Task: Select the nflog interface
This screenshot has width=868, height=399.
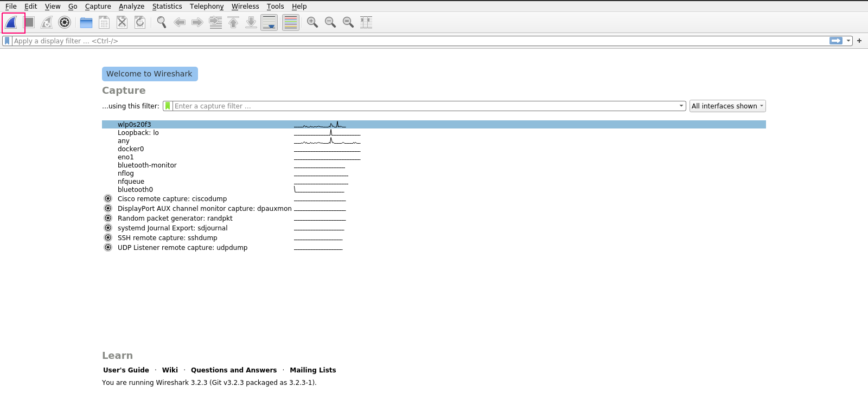Action: [x=434, y=173]
